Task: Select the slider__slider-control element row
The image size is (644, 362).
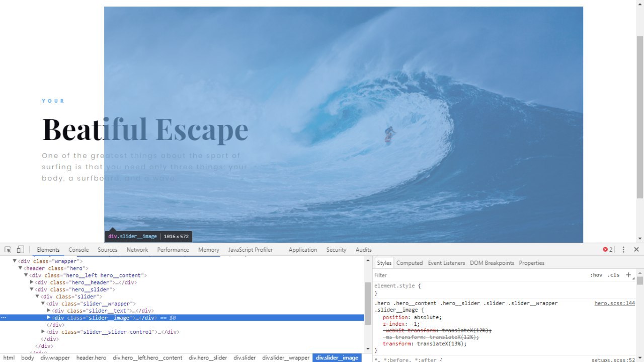Action: point(182,332)
